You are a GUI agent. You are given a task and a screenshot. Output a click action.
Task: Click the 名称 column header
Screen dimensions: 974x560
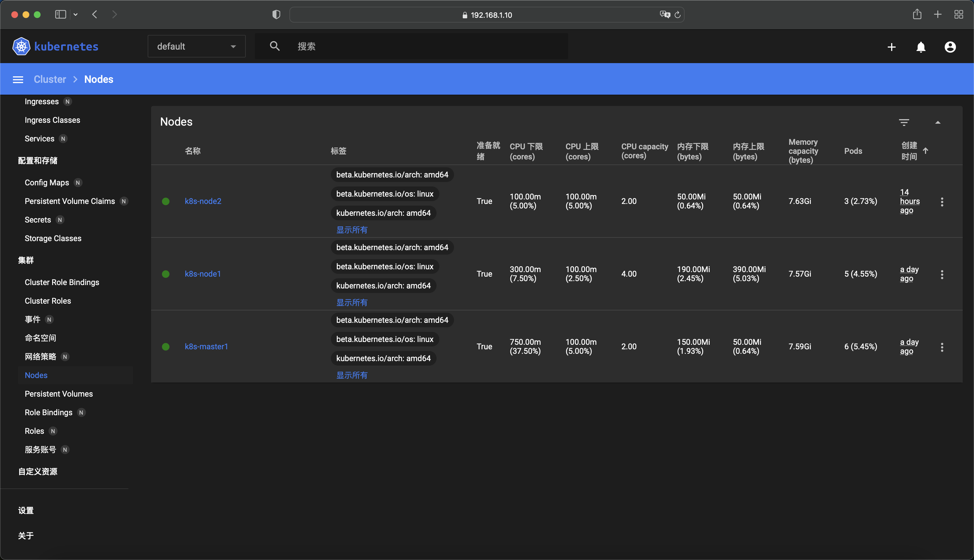pos(193,151)
